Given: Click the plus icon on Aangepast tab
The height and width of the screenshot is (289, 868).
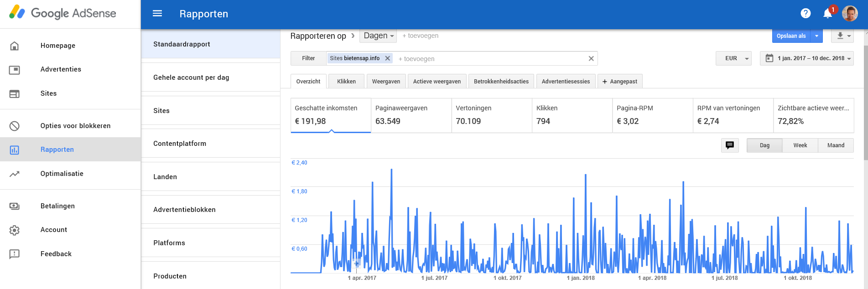Looking at the screenshot, I should tap(605, 82).
